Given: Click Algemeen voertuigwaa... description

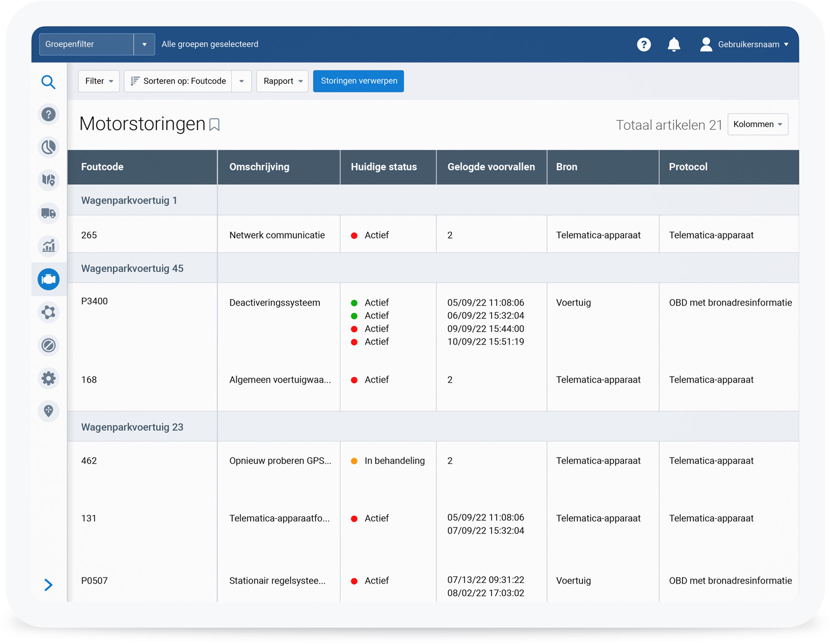Looking at the screenshot, I should coord(280,380).
